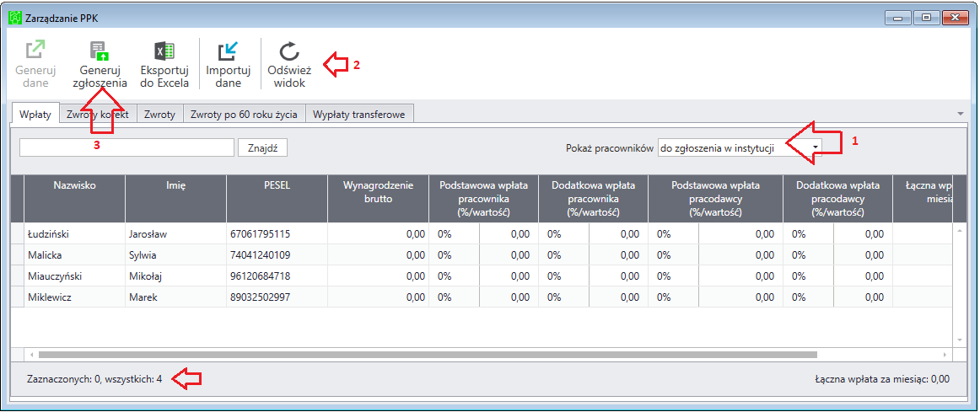The width and height of the screenshot is (980, 412).
Task: Click first name Marek
Action: [x=176, y=297]
